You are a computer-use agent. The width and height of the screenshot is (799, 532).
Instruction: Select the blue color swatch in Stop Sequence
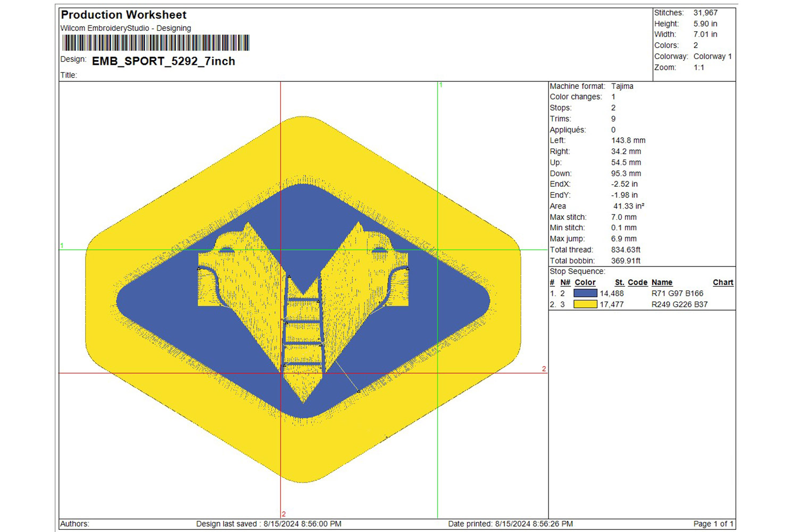(585, 293)
